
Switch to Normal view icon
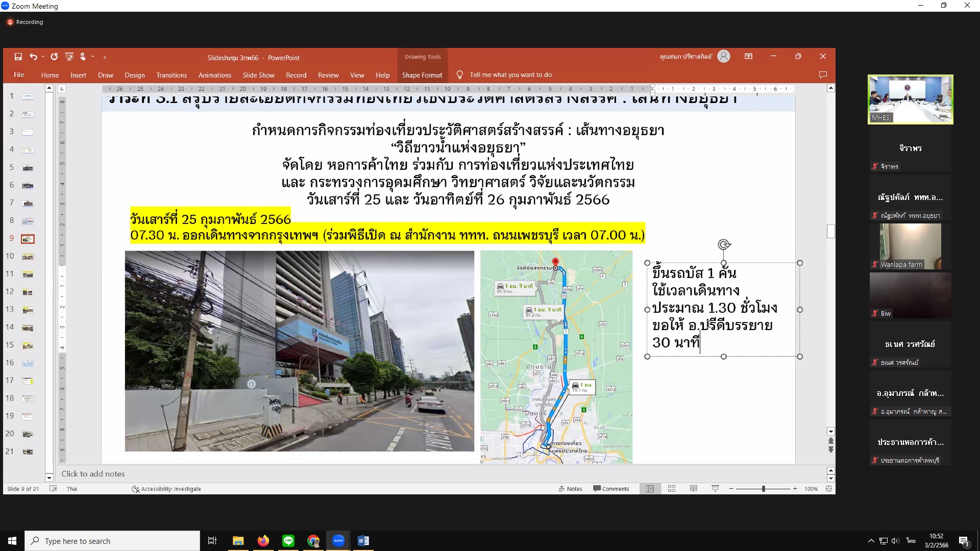[x=650, y=489]
